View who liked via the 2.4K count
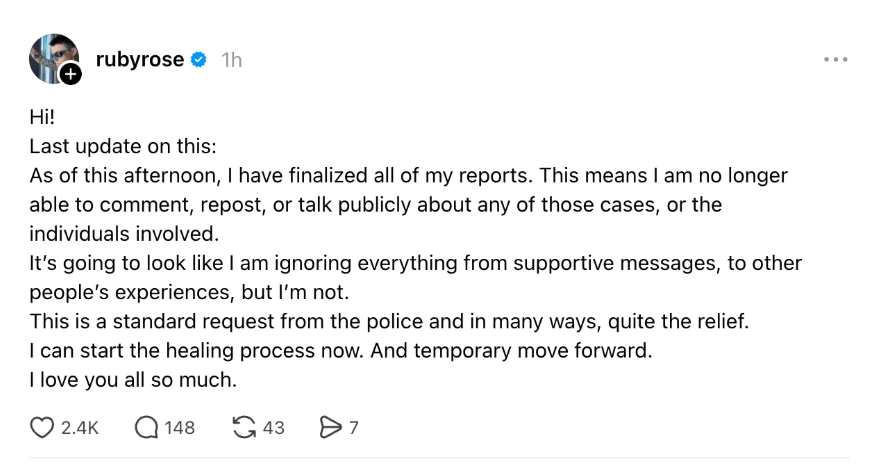875x475 pixels. click(x=80, y=428)
